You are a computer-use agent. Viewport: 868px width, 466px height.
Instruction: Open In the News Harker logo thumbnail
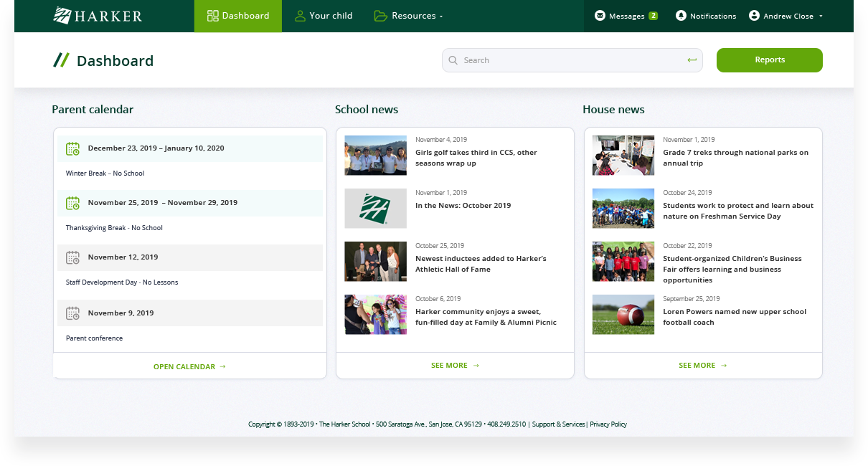click(375, 208)
